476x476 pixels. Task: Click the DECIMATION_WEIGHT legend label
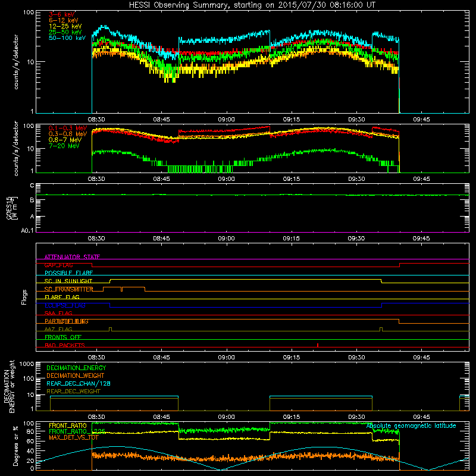pyautogui.click(x=76, y=375)
